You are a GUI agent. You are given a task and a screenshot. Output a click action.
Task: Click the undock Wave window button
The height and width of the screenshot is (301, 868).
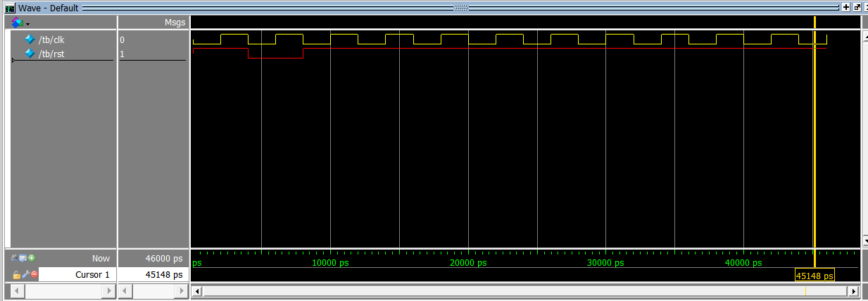[857, 7]
